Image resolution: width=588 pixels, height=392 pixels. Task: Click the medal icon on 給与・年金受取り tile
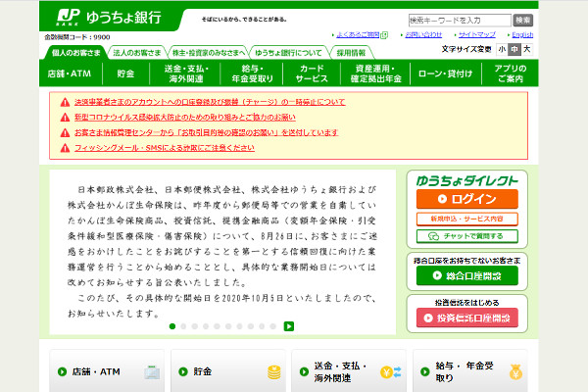click(x=515, y=372)
